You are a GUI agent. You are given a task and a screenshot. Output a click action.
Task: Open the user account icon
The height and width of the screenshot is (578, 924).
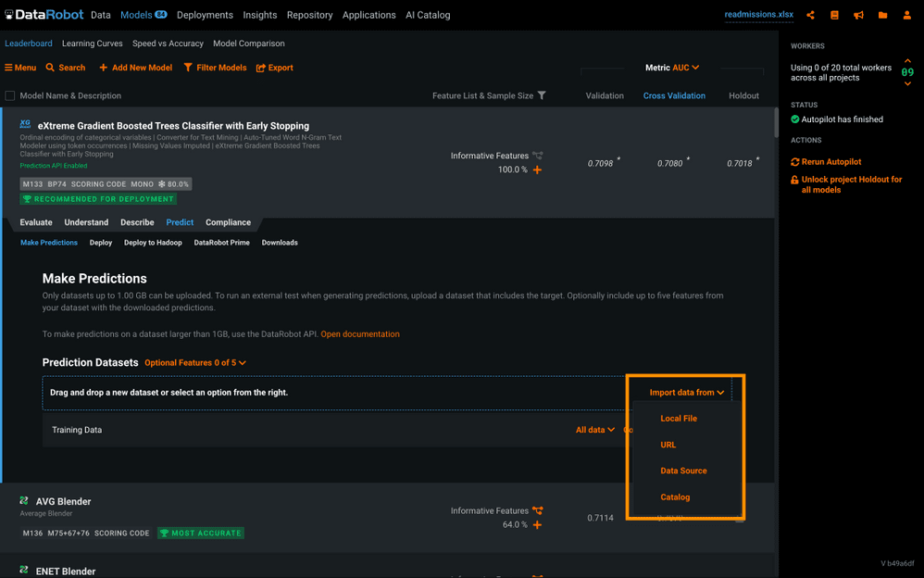[x=907, y=16]
